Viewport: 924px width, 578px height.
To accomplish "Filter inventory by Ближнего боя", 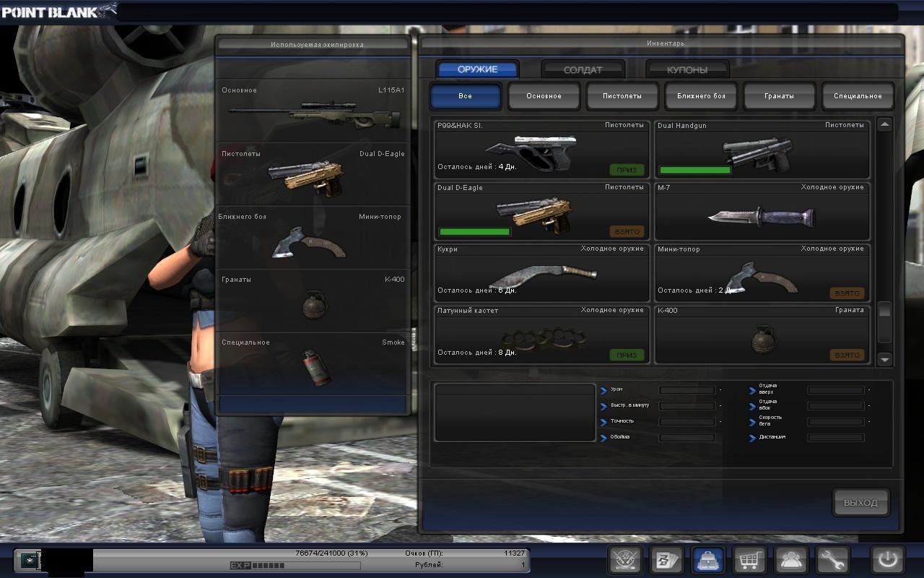I will point(700,96).
